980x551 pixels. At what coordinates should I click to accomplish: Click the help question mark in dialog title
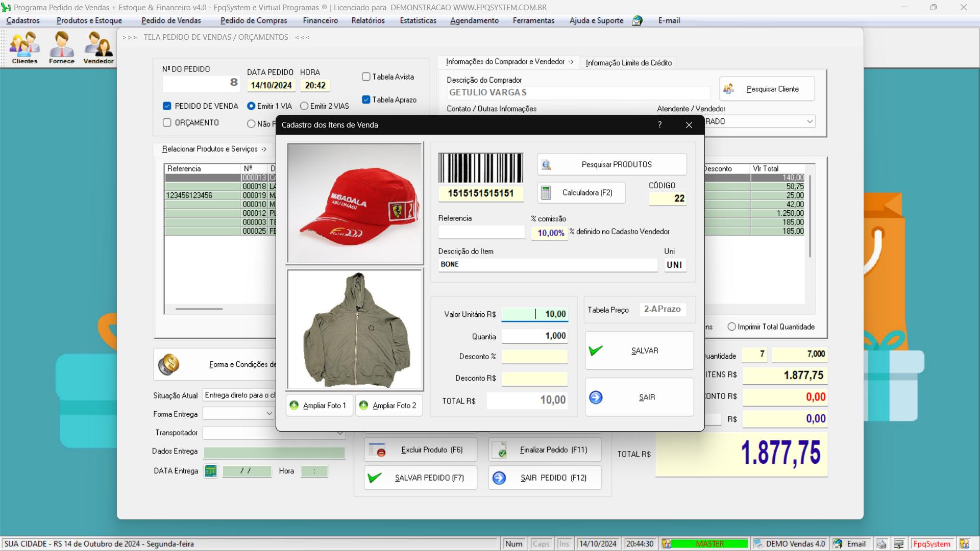(x=659, y=125)
